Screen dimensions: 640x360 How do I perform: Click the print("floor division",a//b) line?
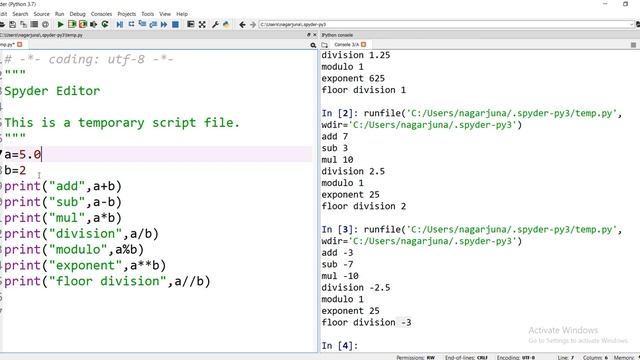point(107,282)
